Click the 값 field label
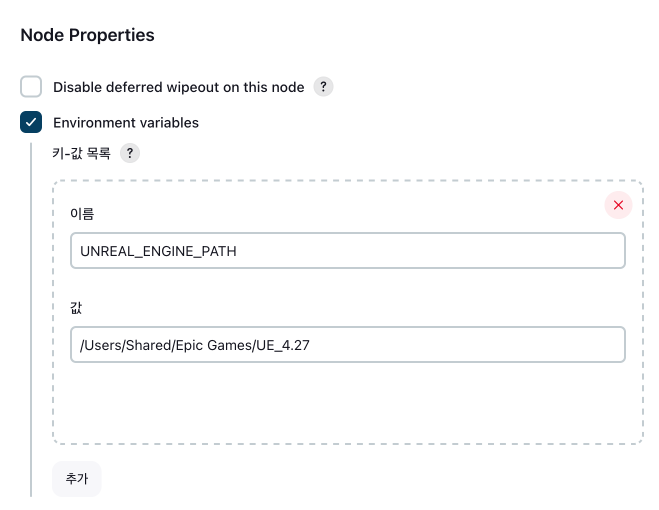 tap(76, 307)
